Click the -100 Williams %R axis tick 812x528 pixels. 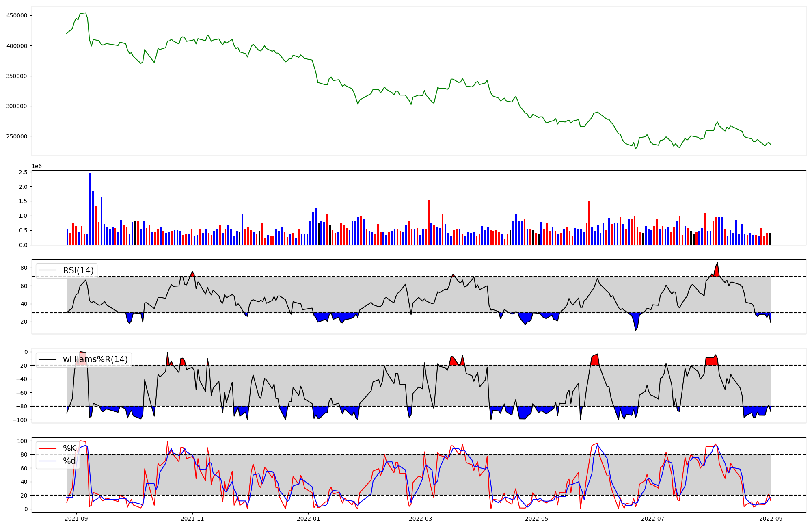(x=19, y=420)
